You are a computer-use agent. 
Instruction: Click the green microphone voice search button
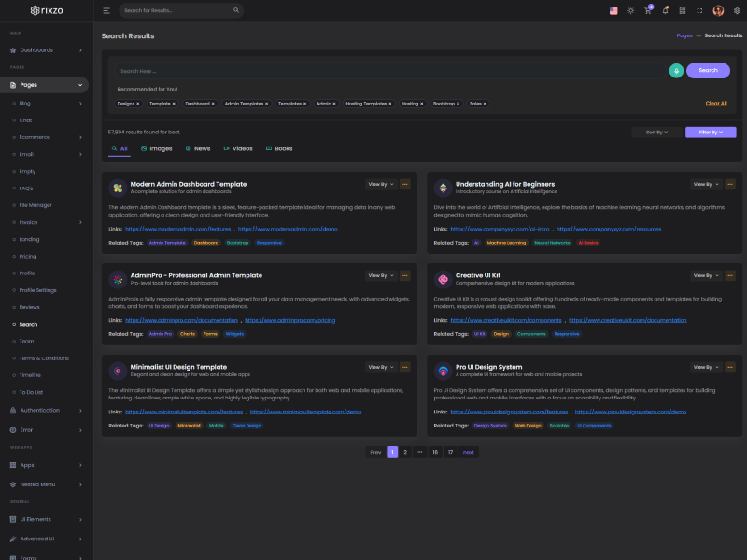(676, 70)
